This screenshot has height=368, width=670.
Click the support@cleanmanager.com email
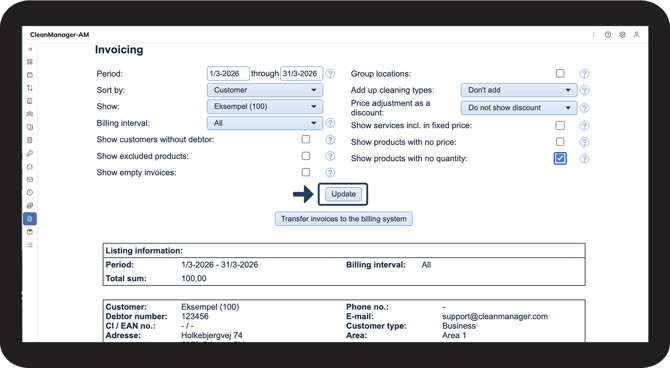(x=495, y=316)
